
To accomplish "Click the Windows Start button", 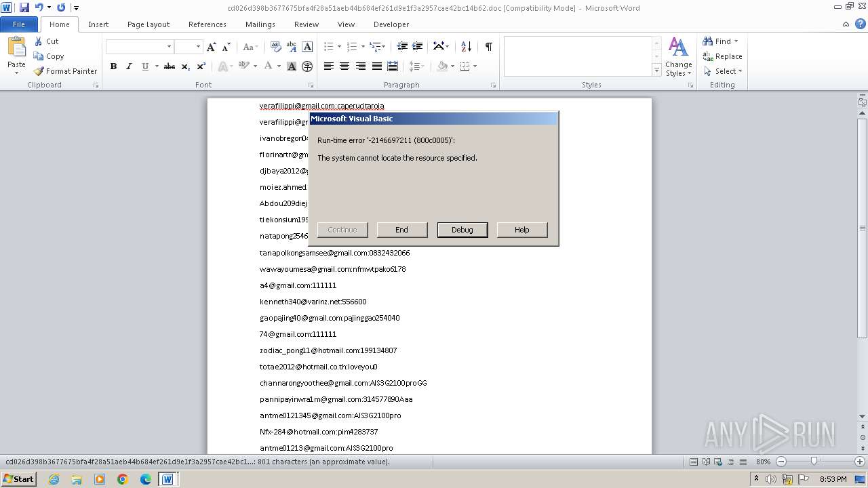I will pos(18,479).
